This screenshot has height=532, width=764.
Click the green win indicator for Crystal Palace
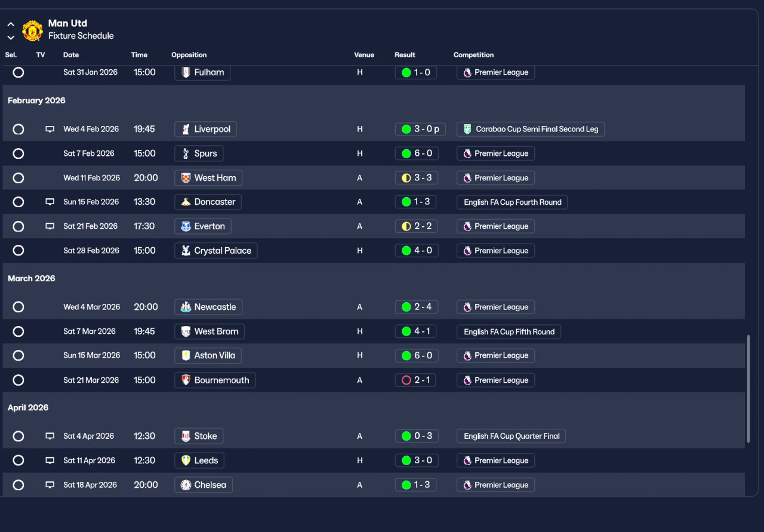(406, 251)
